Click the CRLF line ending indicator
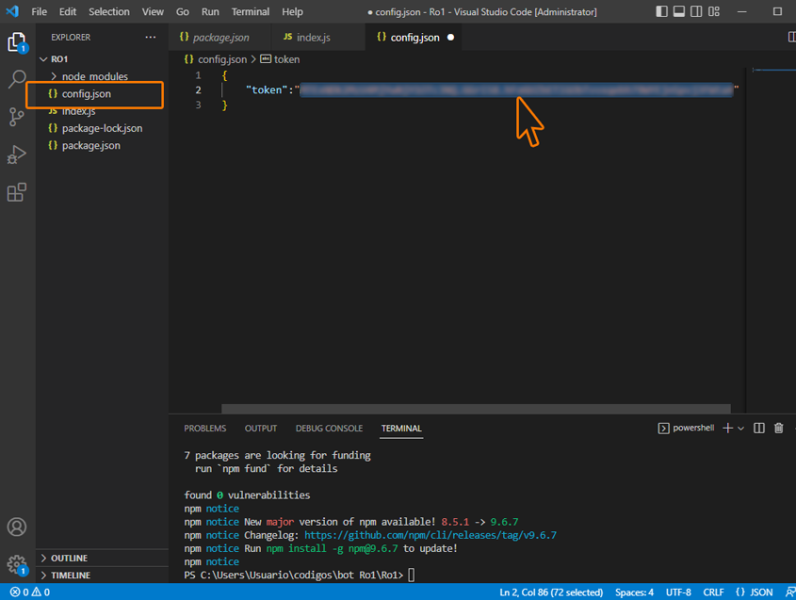This screenshot has height=600, width=796. tap(713, 592)
